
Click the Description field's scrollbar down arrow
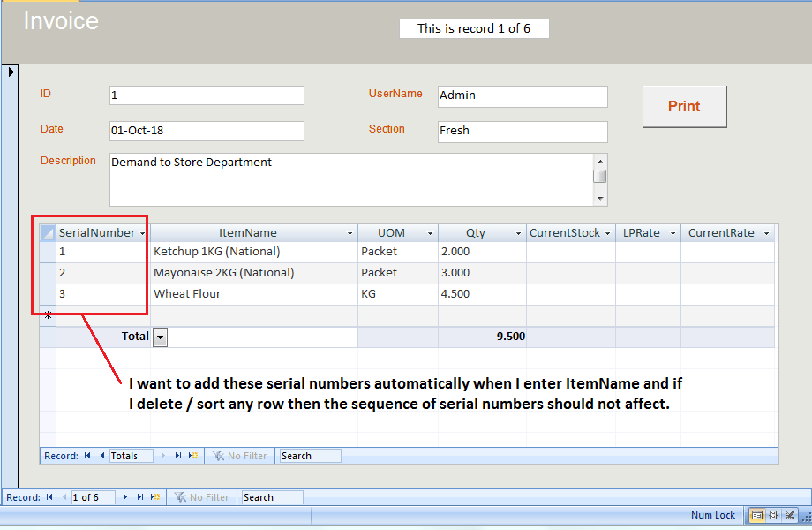[600, 198]
